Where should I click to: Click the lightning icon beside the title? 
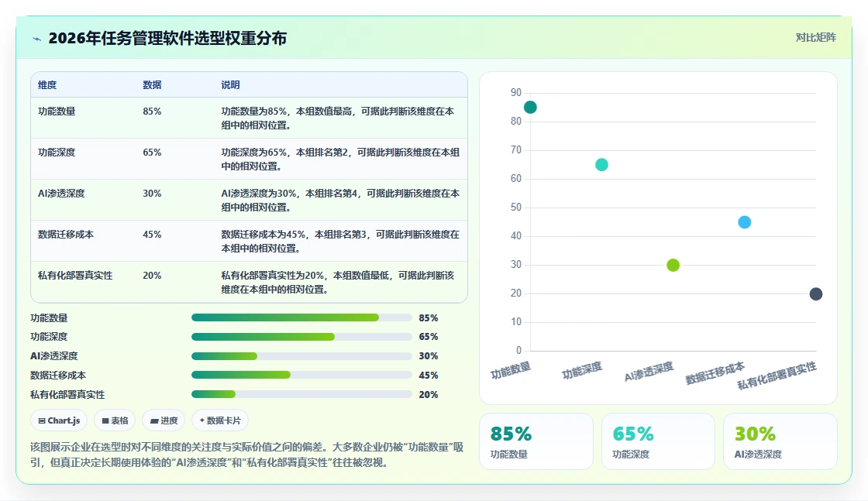pyautogui.click(x=36, y=39)
